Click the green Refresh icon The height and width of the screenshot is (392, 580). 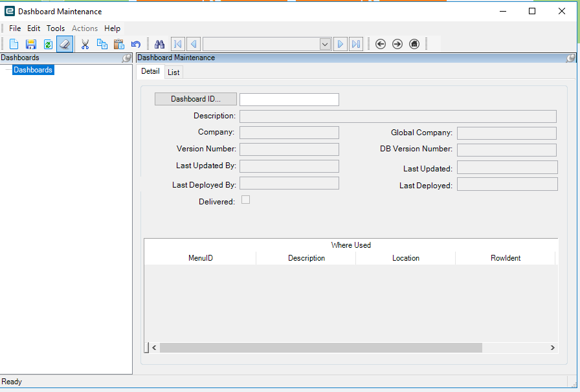pos(48,44)
